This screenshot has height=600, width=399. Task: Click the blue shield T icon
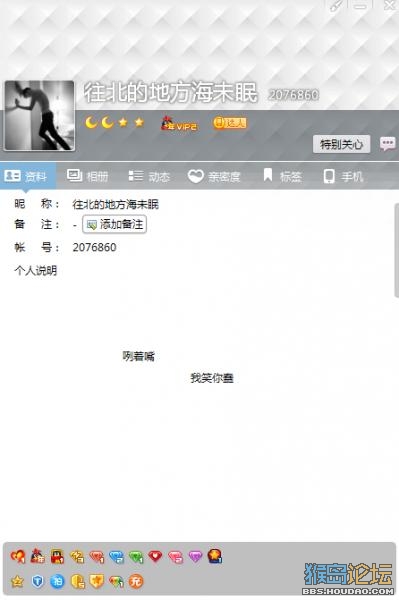[37, 582]
